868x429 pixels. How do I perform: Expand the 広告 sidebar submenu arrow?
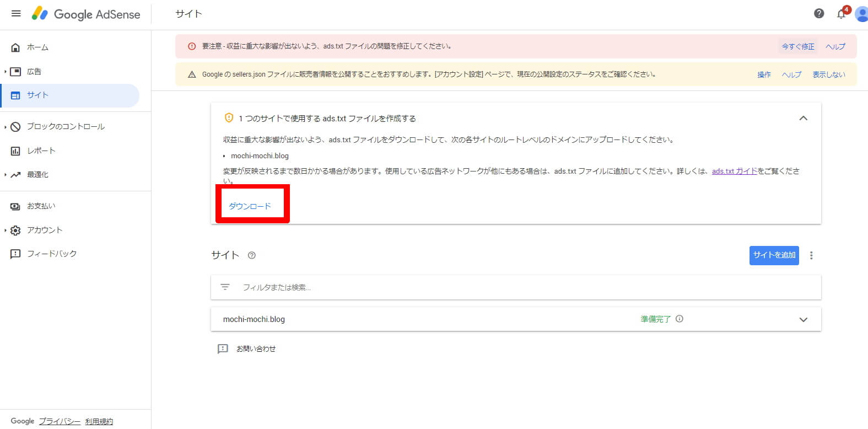[x=5, y=72]
